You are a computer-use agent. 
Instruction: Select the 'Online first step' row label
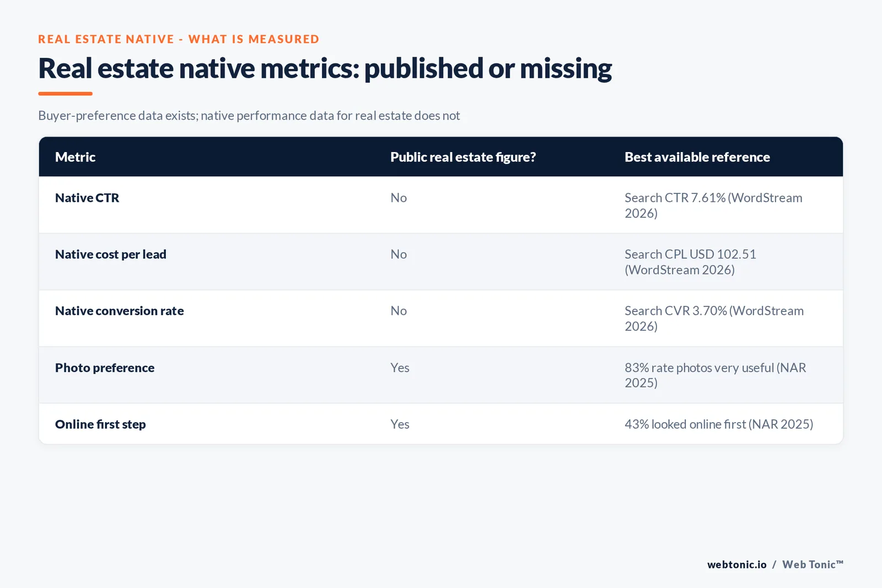coord(100,424)
